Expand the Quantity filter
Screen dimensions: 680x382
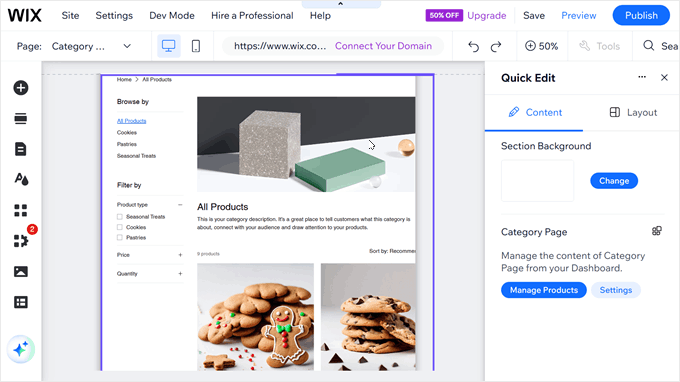(x=180, y=274)
